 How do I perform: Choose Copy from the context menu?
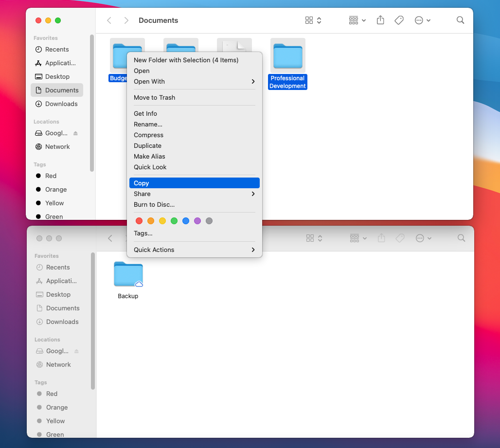pos(195,183)
